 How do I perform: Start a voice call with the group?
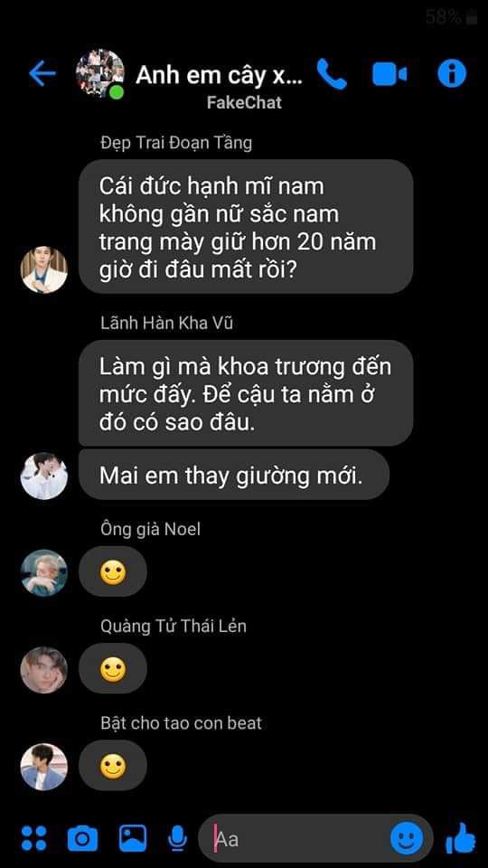pos(332,73)
